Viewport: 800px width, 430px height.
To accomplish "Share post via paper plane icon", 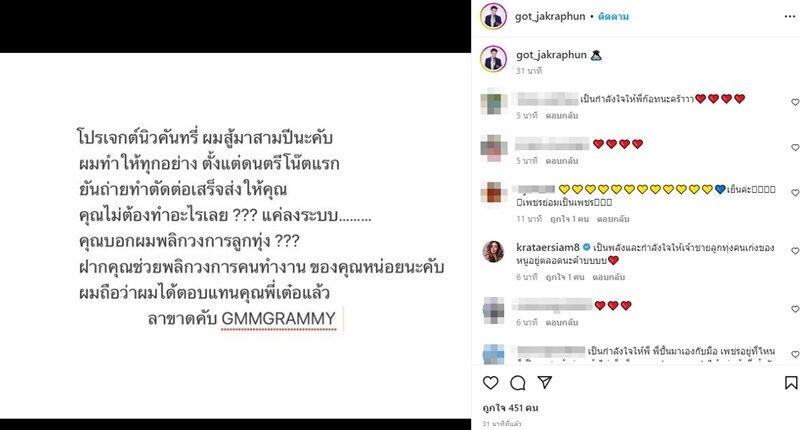I will tap(544, 382).
